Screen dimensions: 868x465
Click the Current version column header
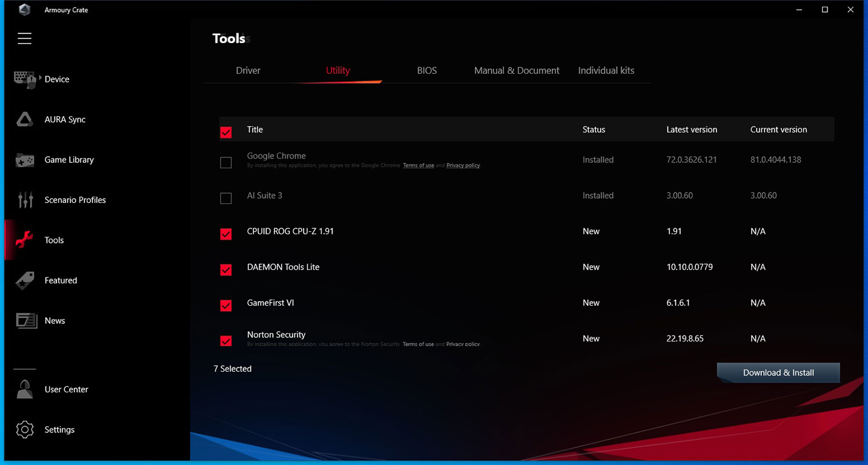779,130
